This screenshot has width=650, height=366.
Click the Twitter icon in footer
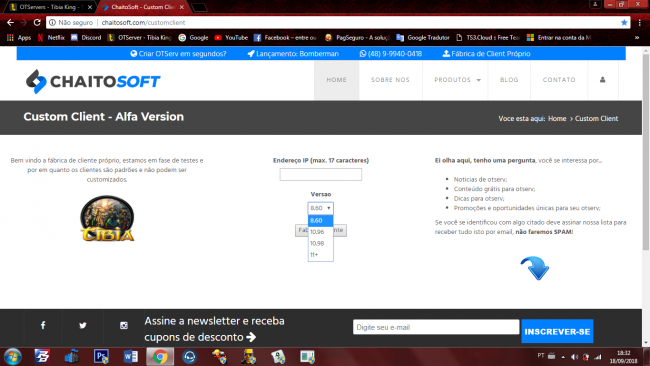pos(83,325)
